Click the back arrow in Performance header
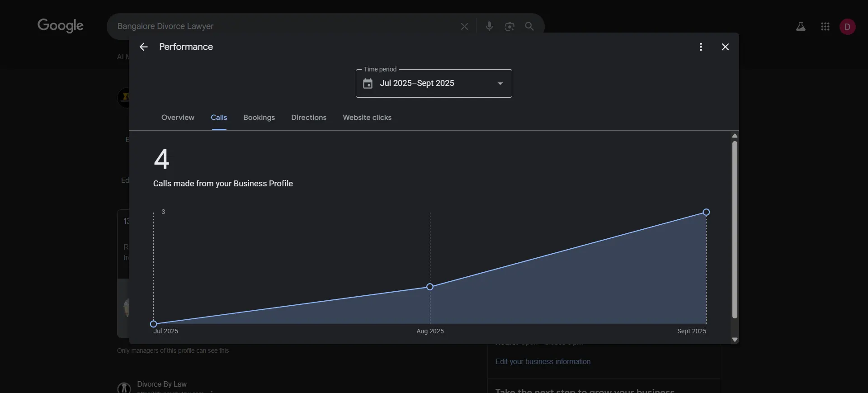The image size is (868, 393). point(143,47)
